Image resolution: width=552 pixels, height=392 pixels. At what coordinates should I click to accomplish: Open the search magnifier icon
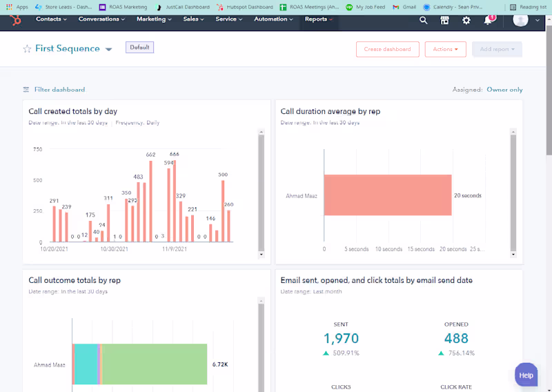click(423, 21)
